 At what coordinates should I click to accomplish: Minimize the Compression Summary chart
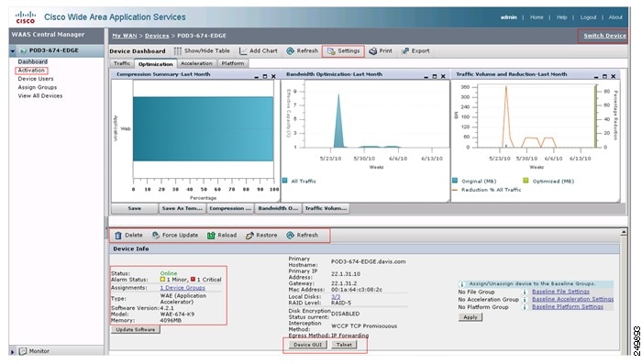pos(257,77)
